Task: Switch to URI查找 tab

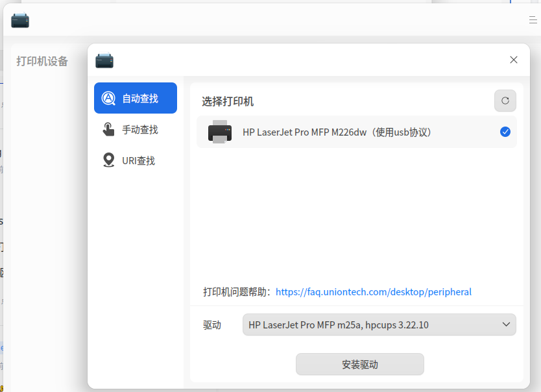Action: click(x=135, y=160)
